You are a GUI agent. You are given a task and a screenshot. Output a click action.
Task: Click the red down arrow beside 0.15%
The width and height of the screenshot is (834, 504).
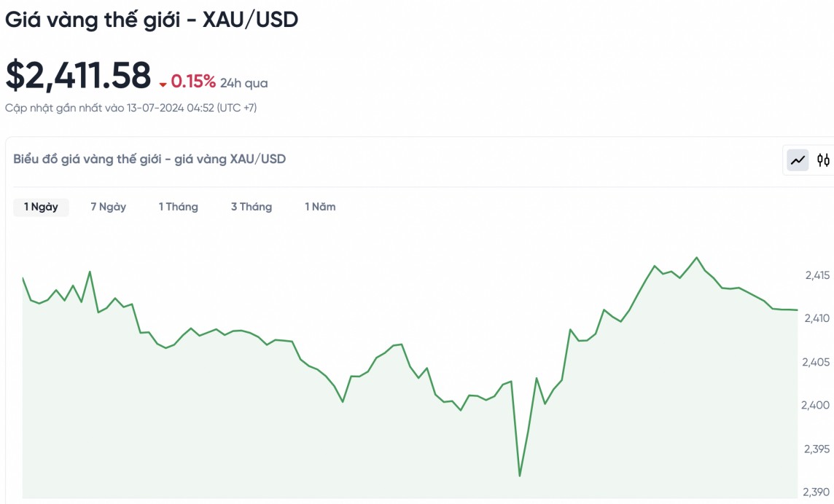pos(163,84)
